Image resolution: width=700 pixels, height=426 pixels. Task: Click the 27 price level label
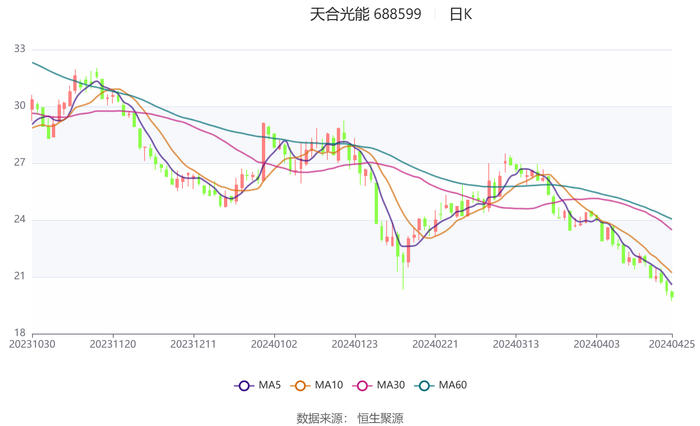click(20, 162)
